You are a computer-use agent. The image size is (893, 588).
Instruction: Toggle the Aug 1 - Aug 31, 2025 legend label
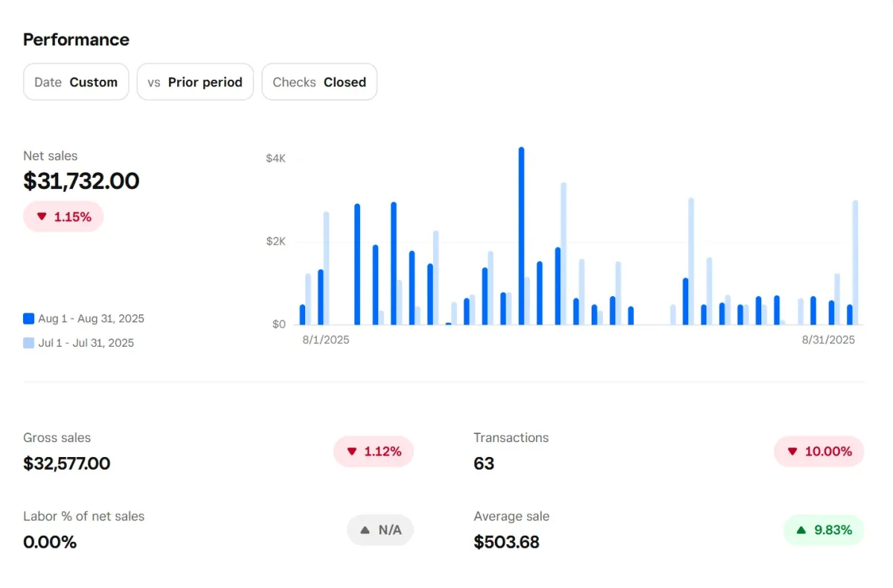point(91,319)
